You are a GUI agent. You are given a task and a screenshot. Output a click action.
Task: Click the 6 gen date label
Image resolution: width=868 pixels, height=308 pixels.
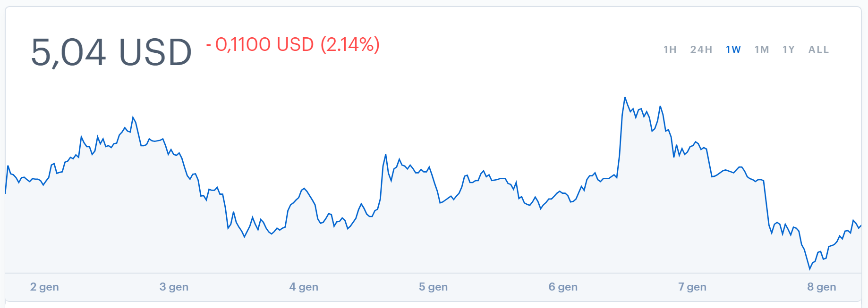pyautogui.click(x=563, y=287)
